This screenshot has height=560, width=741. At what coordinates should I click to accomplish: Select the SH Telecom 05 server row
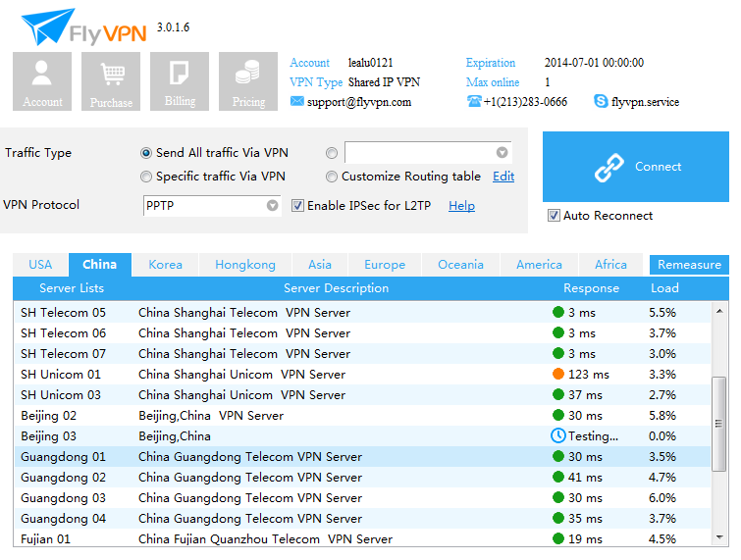point(362,312)
